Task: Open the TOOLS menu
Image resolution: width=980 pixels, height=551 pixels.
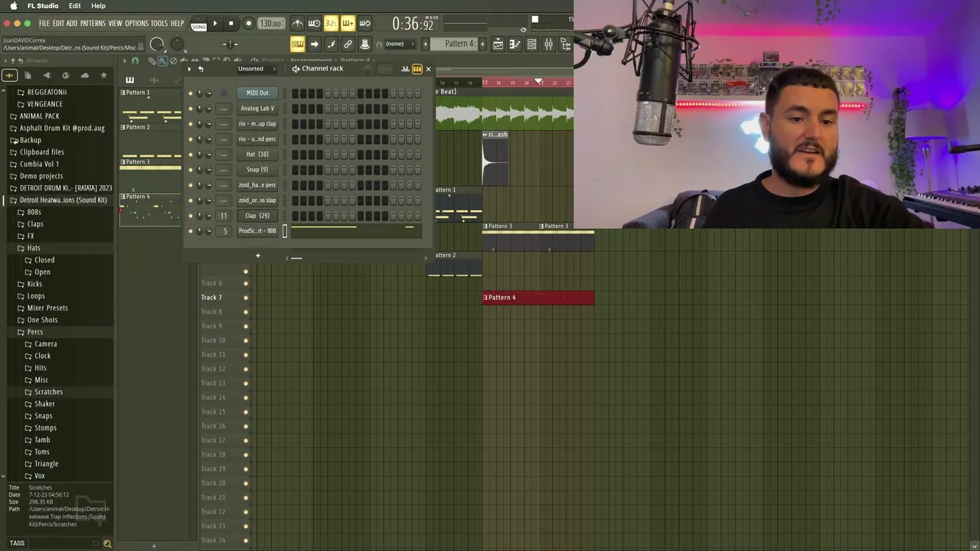Action: [x=158, y=24]
